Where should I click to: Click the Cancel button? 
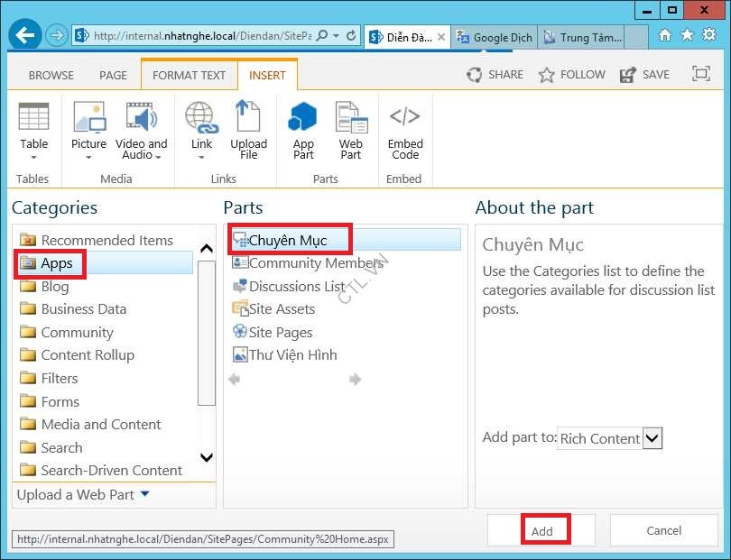[663, 530]
